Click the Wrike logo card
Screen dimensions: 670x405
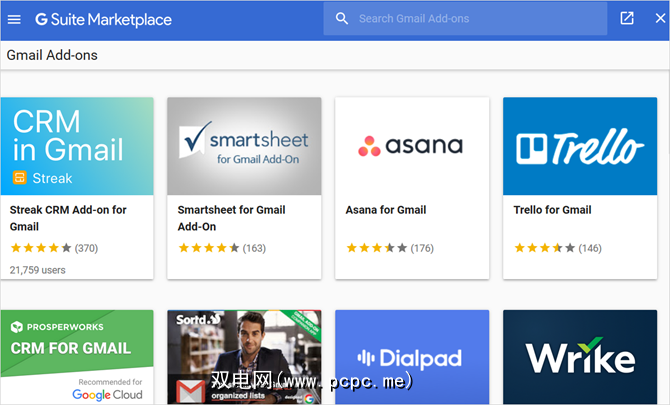coord(579,357)
